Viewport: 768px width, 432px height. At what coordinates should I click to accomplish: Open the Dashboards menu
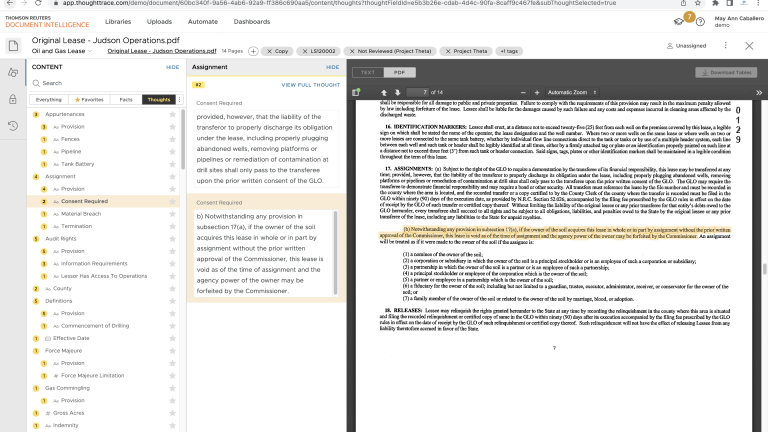point(251,21)
